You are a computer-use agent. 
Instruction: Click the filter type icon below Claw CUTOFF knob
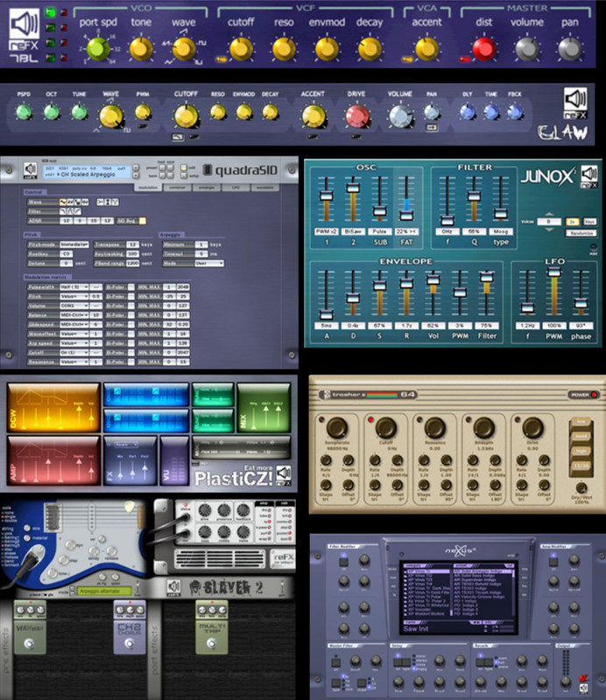(178, 137)
